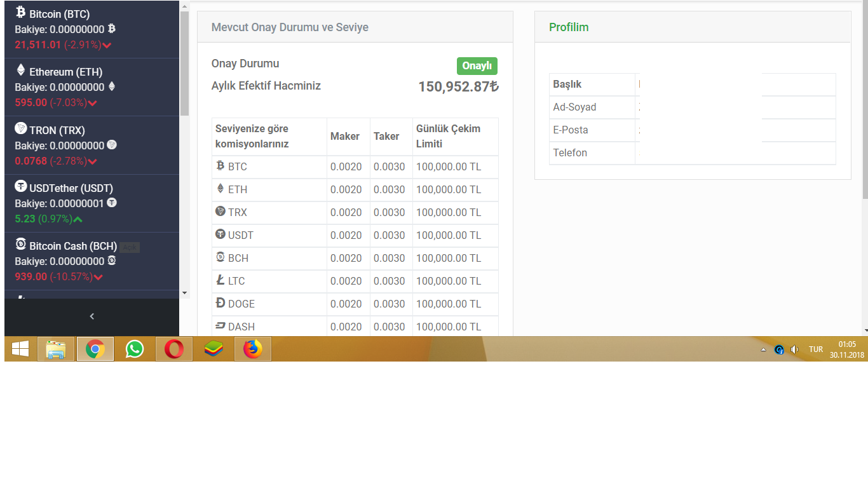Open WhatsApp from taskbar
The image size is (868, 488).
tap(135, 349)
